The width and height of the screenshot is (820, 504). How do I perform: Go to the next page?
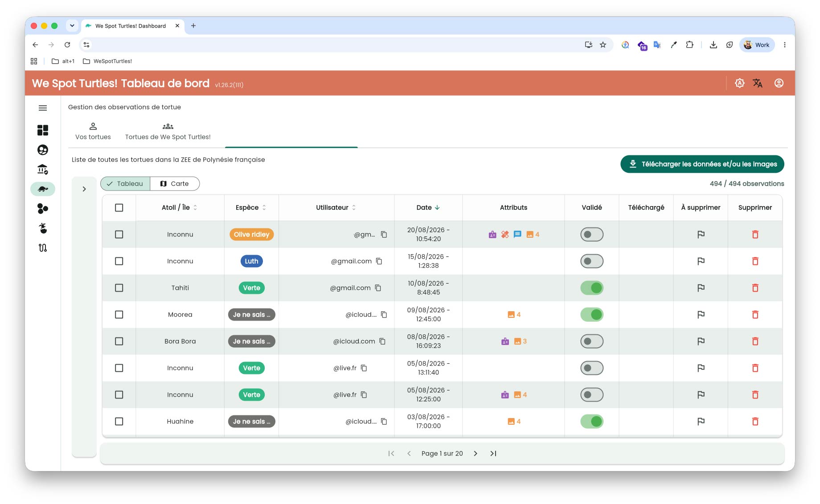[x=476, y=454]
